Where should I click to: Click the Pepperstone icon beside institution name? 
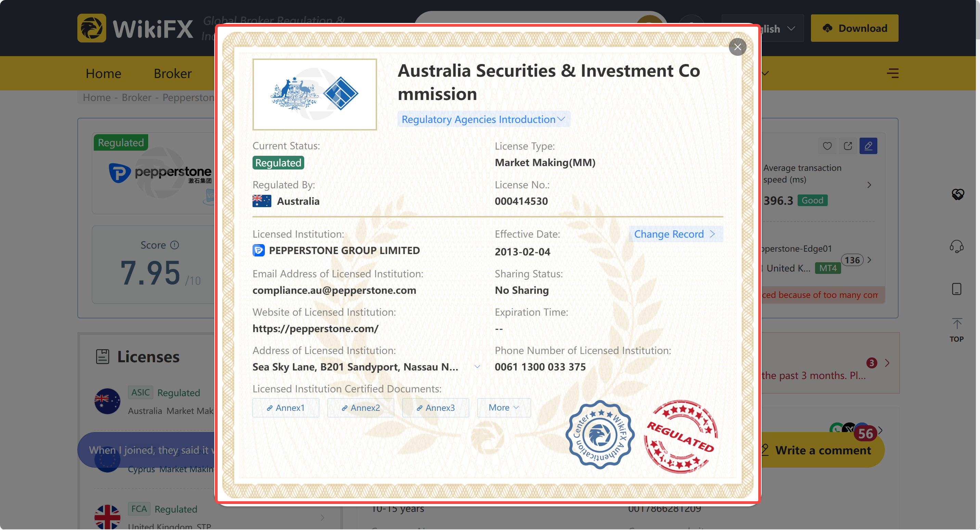(x=258, y=250)
